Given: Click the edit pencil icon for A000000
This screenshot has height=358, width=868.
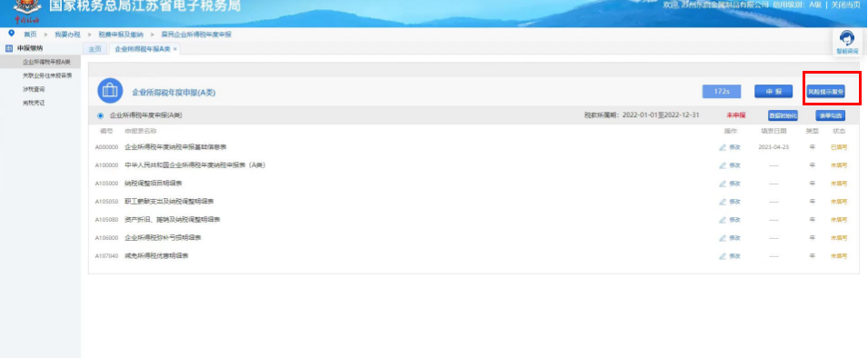Looking at the screenshot, I should pyautogui.click(x=723, y=147).
